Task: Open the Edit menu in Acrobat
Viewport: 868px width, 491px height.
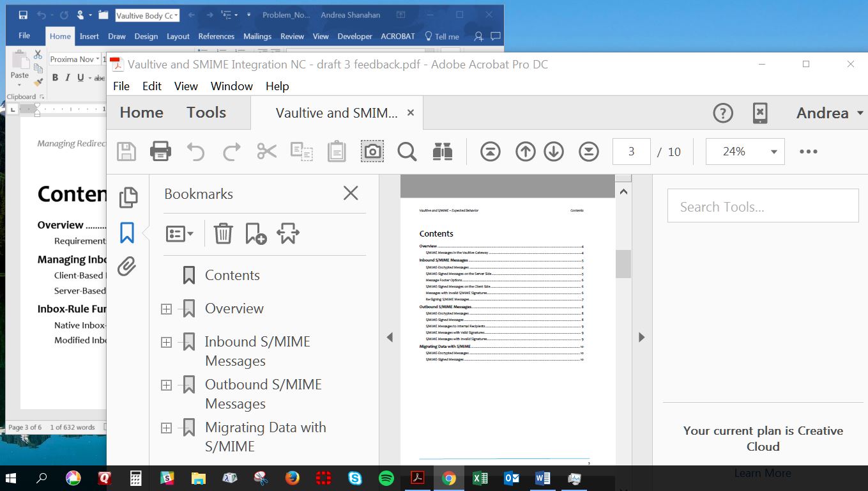Action: 151,86
